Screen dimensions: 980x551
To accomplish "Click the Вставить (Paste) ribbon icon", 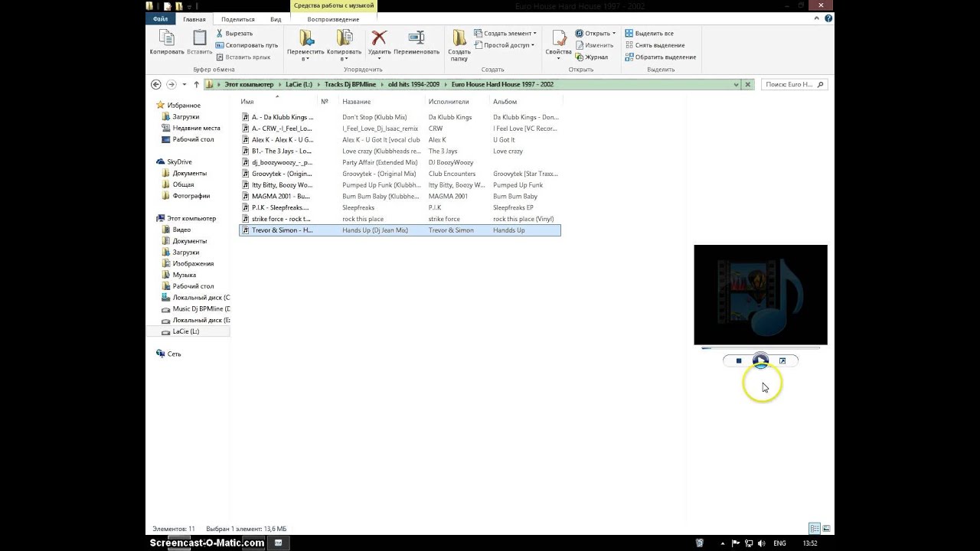I will 200,42.
